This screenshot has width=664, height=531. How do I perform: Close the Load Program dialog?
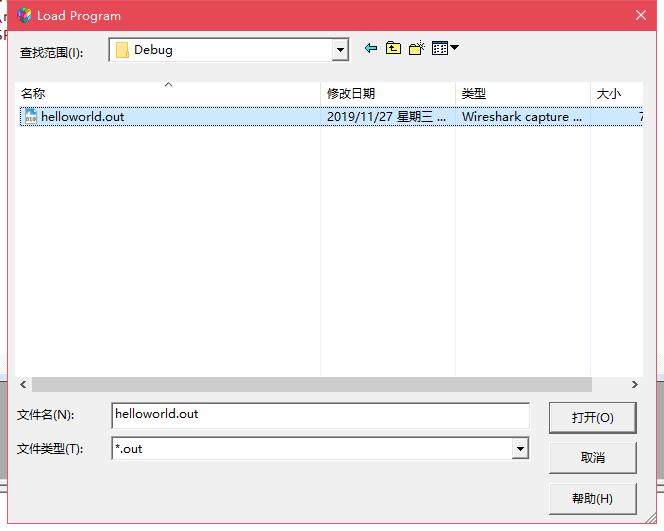point(641,15)
